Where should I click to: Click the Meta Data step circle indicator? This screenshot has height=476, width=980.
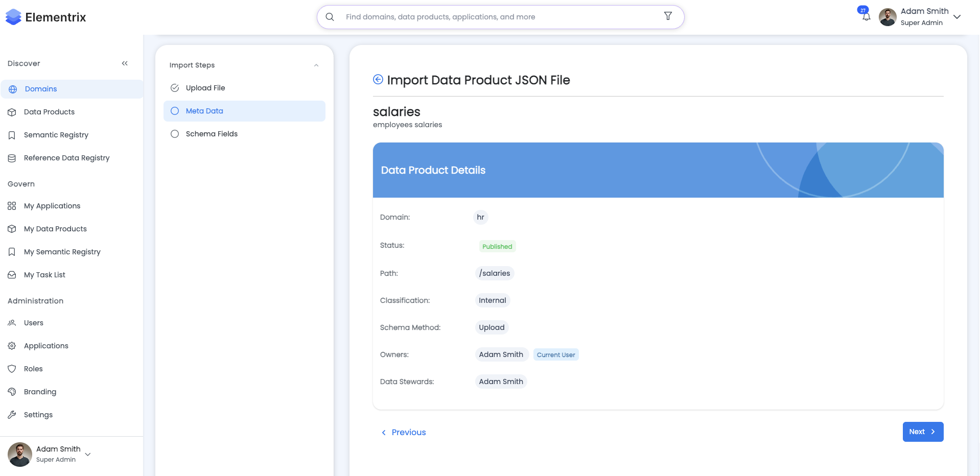pyautogui.click(x=175, y=111)
